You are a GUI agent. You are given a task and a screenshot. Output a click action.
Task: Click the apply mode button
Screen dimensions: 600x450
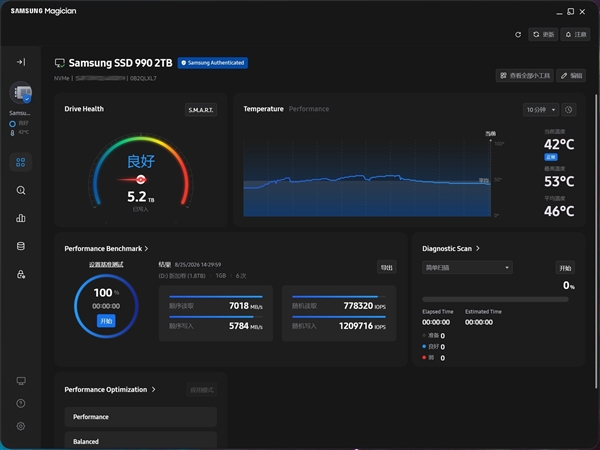pyautogui.click(x=202, y=390)
